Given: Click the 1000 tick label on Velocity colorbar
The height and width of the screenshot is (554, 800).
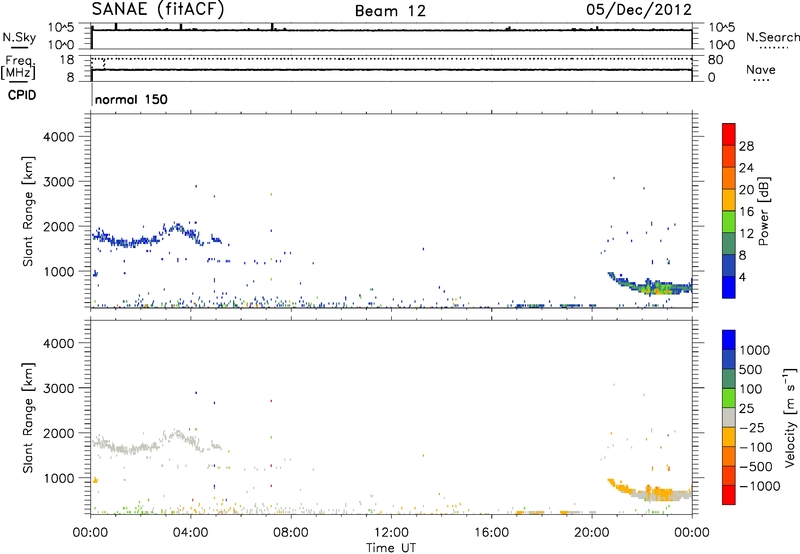Looking at the screenshot, I should [x=755, y=350].
